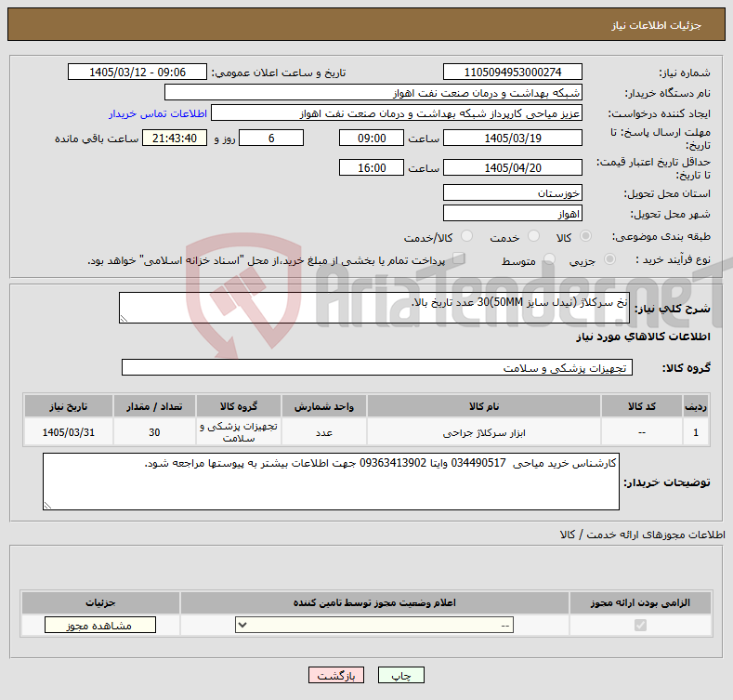Click the چاپ (print) button
Image resolution: width=733 pixels, height=700 pixels.
[x=401, y=675]
